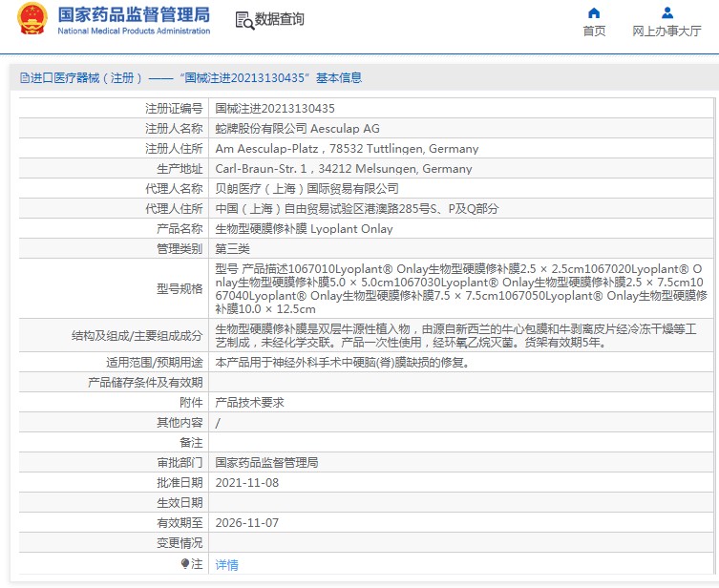Viewport: 719px width, 588px height.
Task: Click the 变更情况 row label
Action: pyautogui.click(x=180, y=543)
